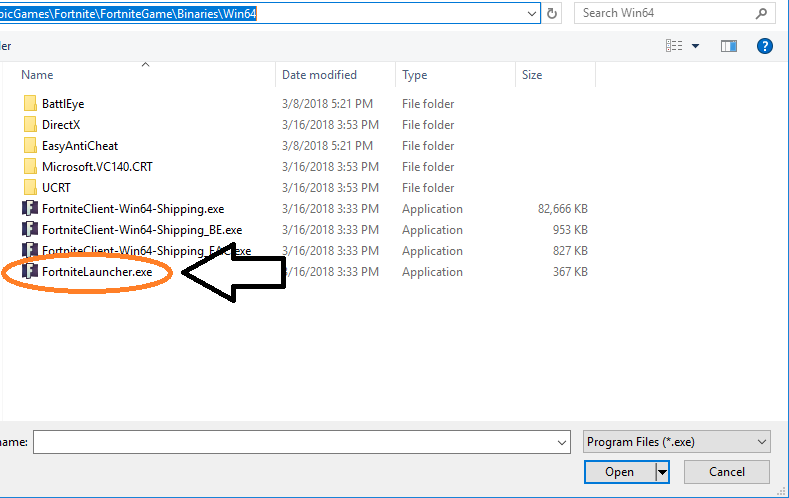Open the file name combo box dropdown
Screen dimensions: 789x498
coord(562,443)
